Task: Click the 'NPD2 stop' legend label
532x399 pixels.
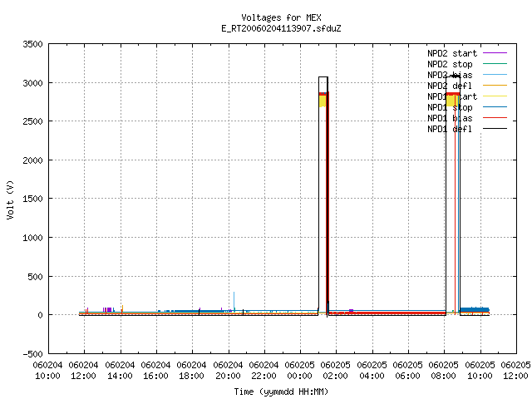Action: [x=450, y=64]
